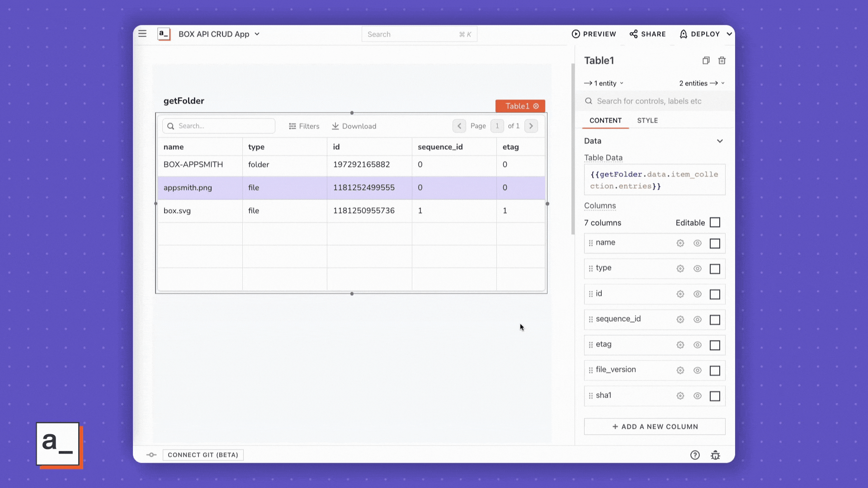Delete the Table1 widget
Viewport: 868px width, 488px height.
pyautogui.click(x=722, y=61)
